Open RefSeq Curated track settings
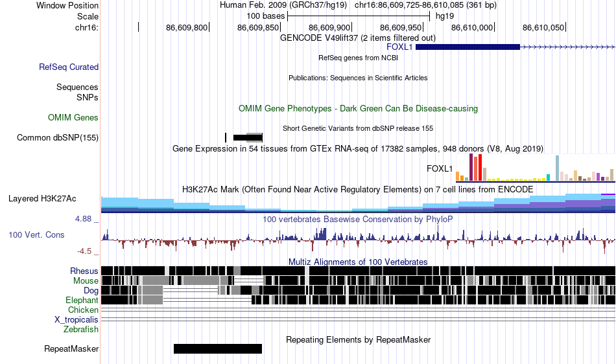Screen dimensions: 616x364 point(68,67)
